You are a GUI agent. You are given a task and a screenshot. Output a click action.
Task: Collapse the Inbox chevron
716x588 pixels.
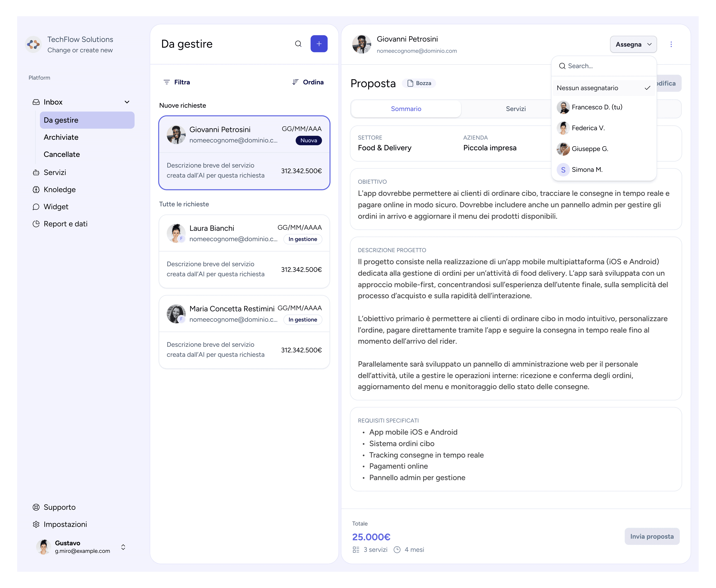[x=127, y=102]
